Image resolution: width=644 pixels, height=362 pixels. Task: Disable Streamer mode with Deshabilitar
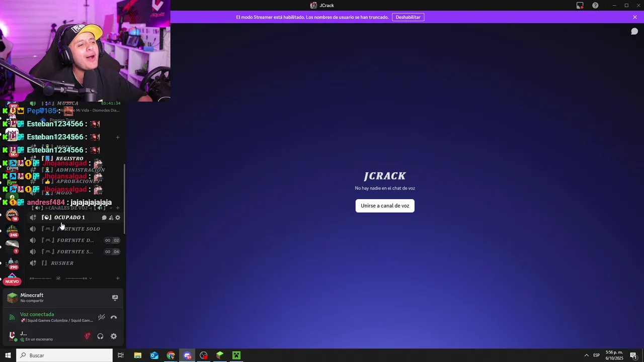408,17
